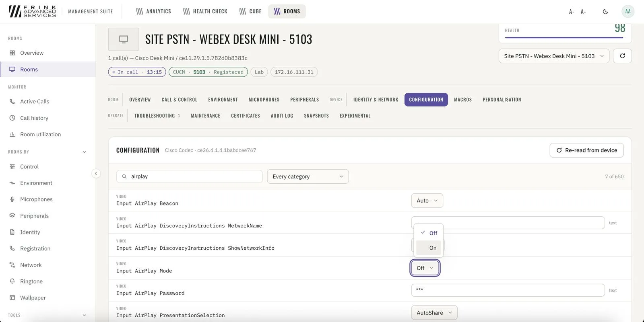
Task: Collapse the Tools sidebar section
Action: click(x=85, y=316)
